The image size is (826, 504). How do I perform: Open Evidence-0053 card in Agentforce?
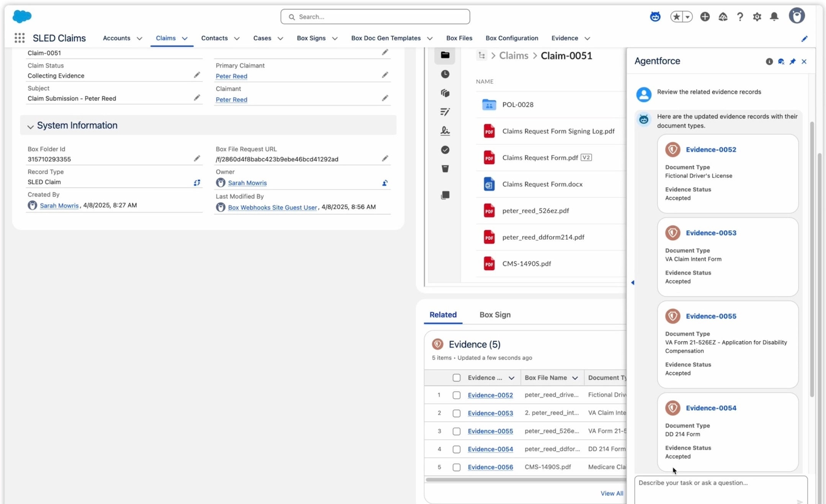(711, 233)
